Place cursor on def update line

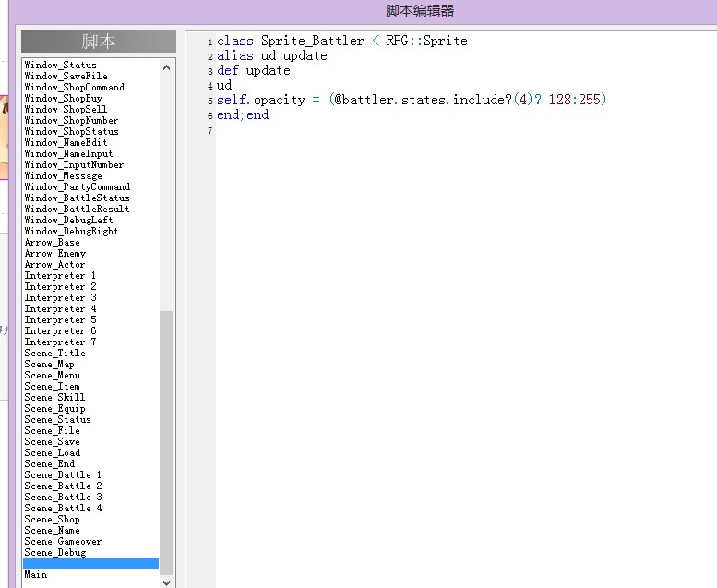254,70
